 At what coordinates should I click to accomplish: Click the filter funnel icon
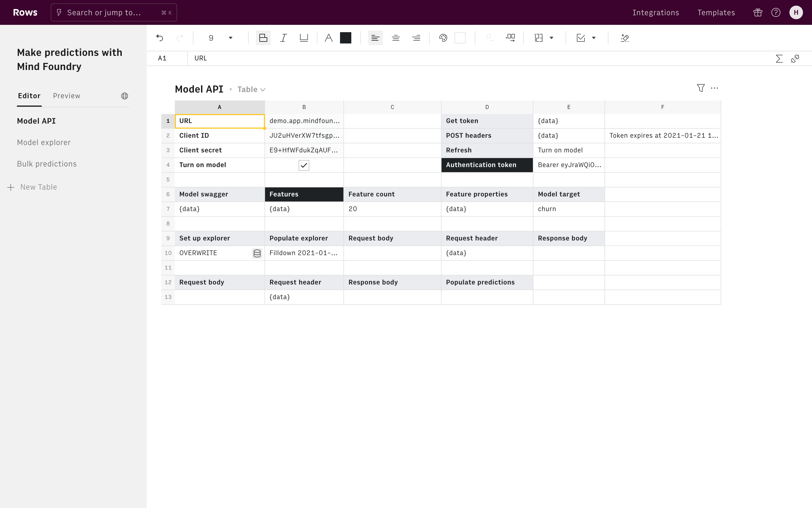[701, 88]
